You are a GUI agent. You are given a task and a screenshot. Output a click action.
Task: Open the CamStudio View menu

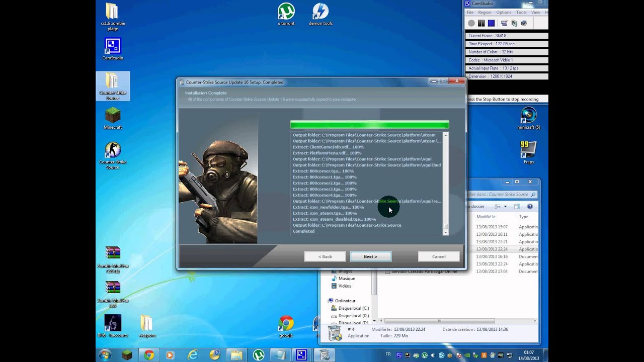click(x=536, y=13)
